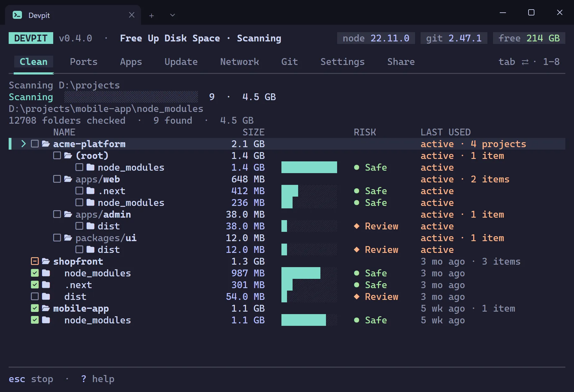Select the Share tab
This screenshot has width=574, height=392.
tap(401, 62)
